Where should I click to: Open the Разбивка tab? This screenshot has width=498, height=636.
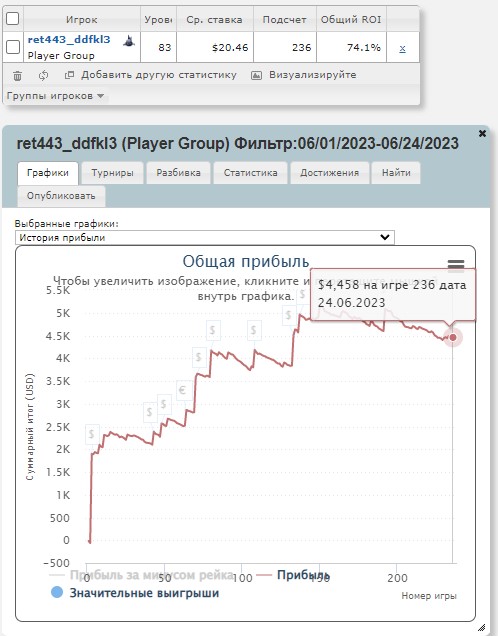(178, 173)
